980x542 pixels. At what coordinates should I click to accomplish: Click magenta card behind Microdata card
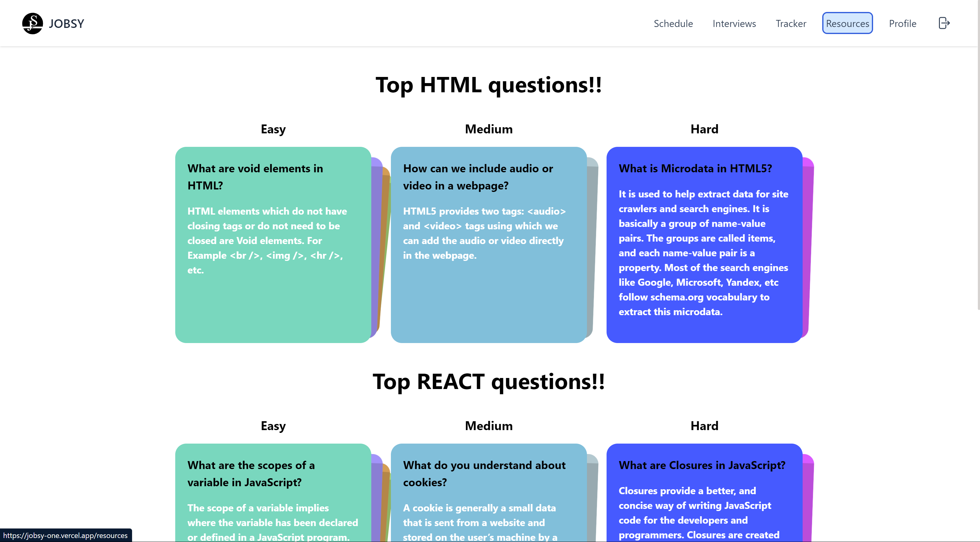pos(808,244)
